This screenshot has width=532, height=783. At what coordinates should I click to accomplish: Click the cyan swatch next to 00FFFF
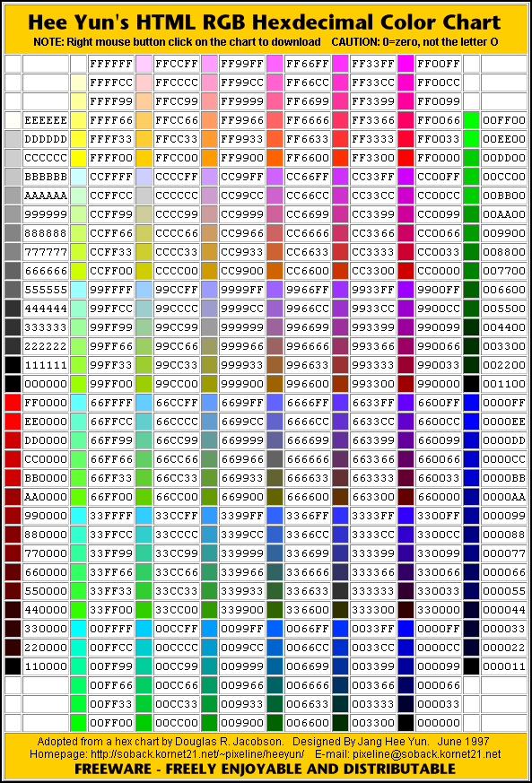[78, 629]
